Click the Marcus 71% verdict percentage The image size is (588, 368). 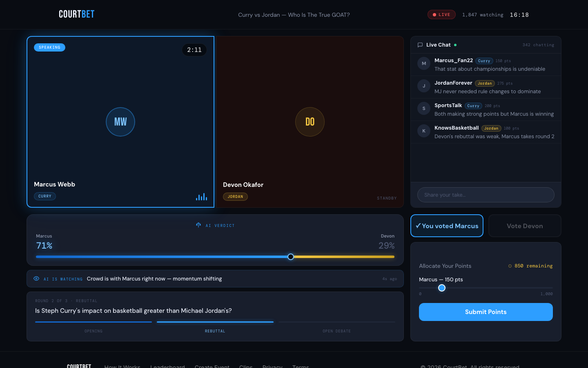(x=44, y=246)
